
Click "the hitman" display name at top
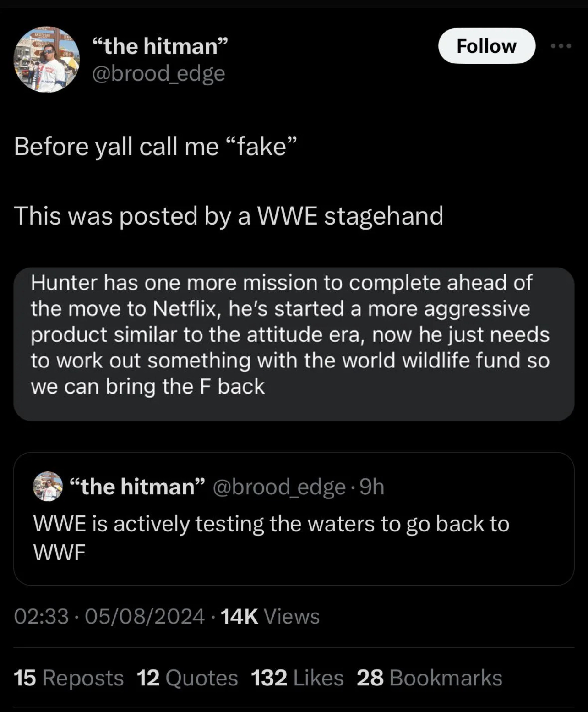pos(160,46)
